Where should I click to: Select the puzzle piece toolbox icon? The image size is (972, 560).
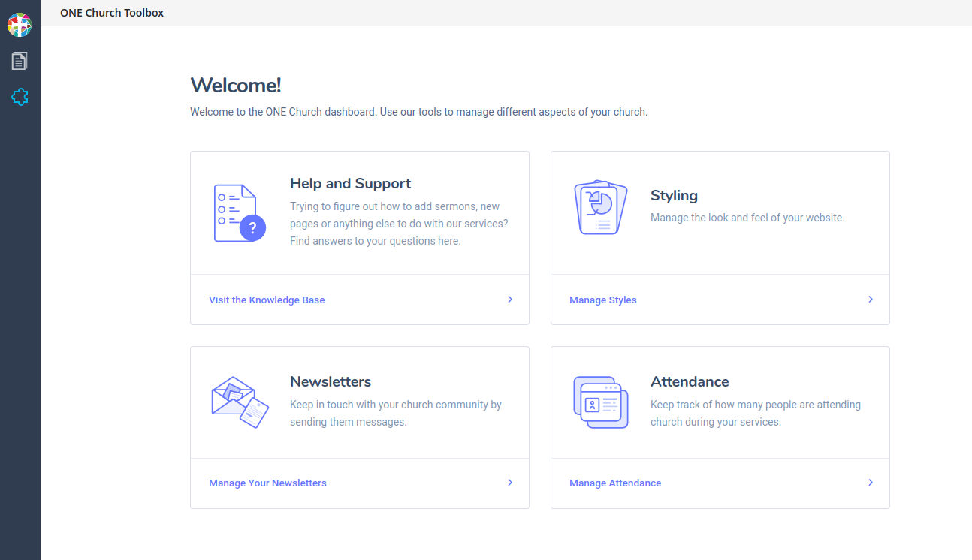20,97
